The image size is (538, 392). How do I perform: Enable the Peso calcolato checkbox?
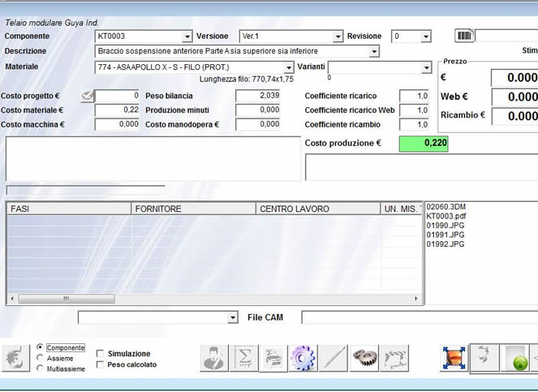pos(100,364)
